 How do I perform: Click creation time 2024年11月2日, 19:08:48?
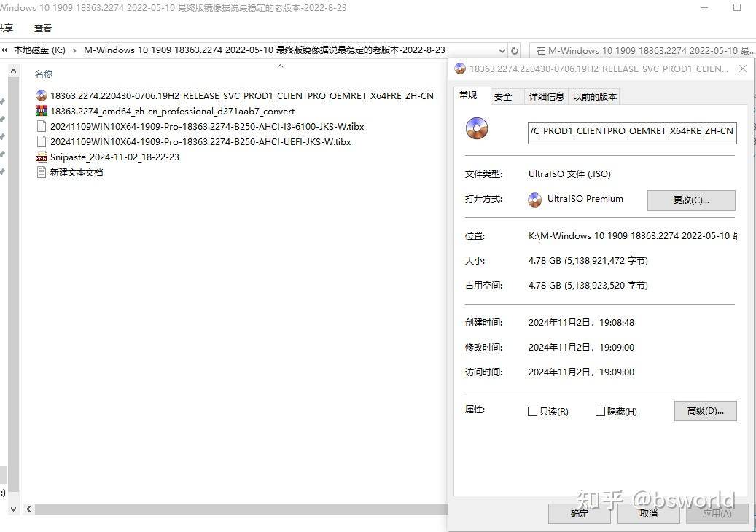pos(581,322)
